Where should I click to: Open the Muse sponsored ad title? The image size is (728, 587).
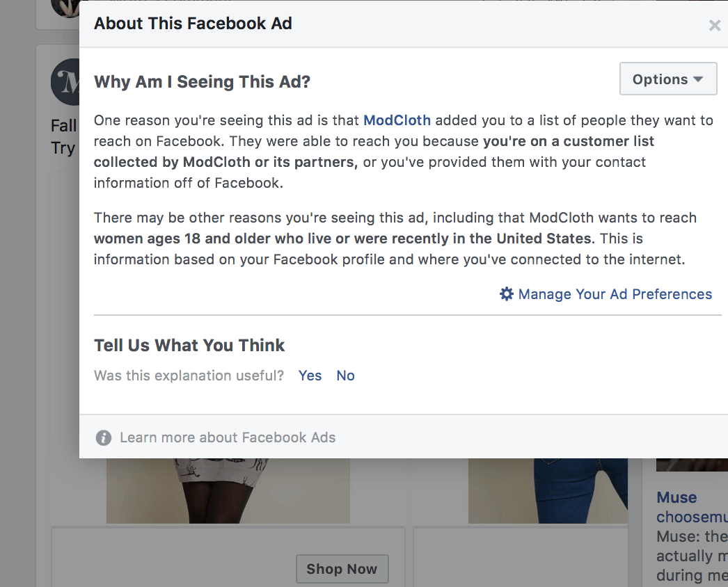(x=676, y=497)
